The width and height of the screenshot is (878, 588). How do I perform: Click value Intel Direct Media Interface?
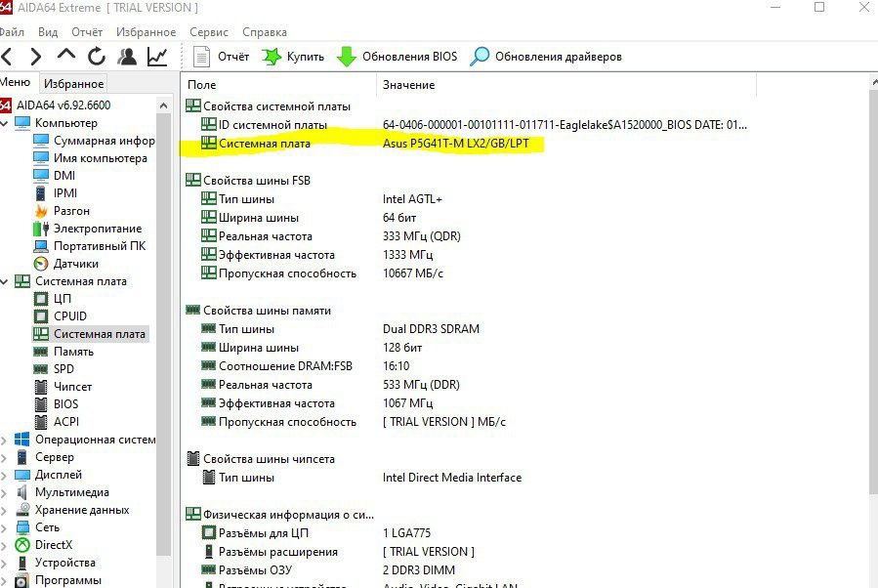coord(452,478)
